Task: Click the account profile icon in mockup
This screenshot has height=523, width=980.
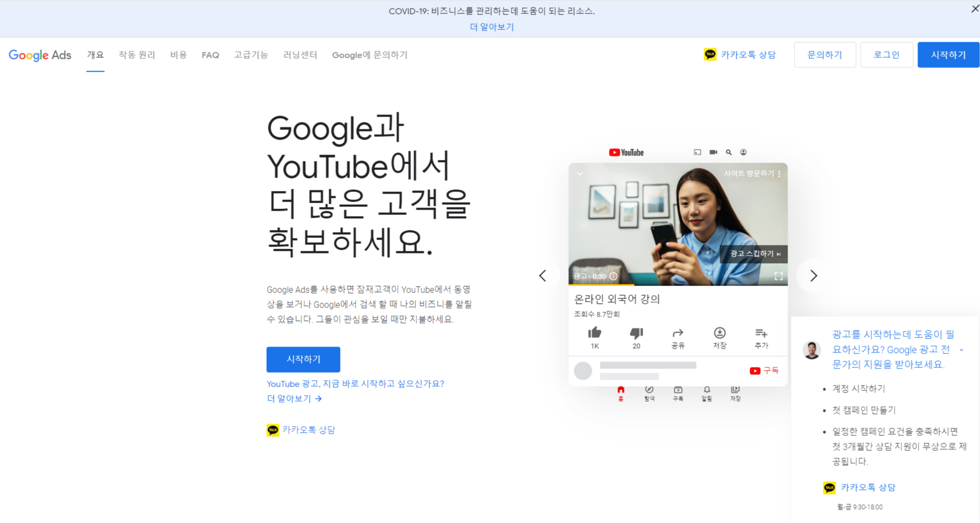Action: click(x=743, y=152)
